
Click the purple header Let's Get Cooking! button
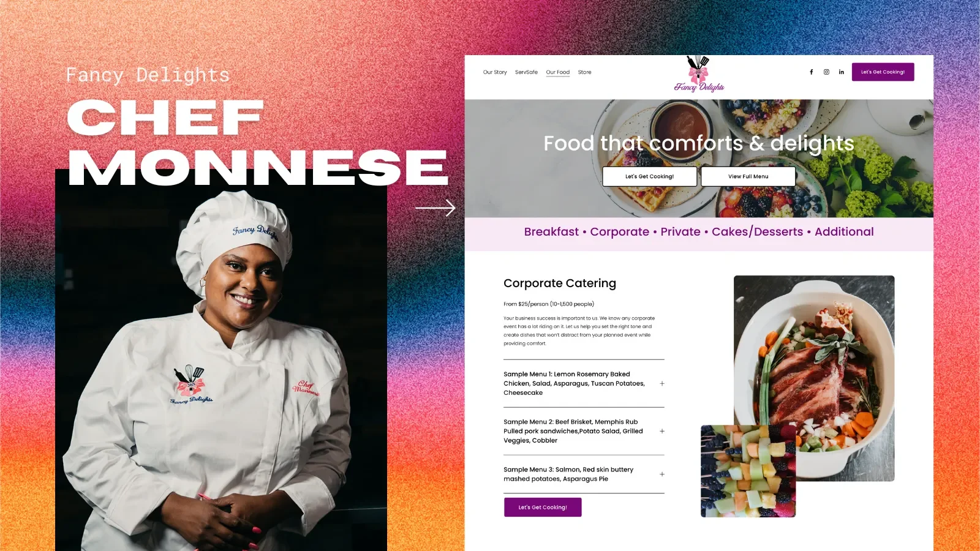pos(883,72)
